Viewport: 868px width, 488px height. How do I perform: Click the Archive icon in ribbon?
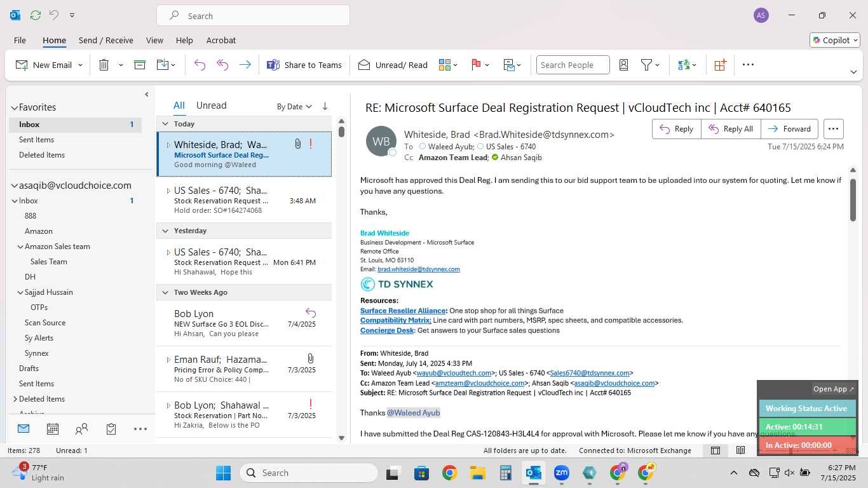pos(140,65)
